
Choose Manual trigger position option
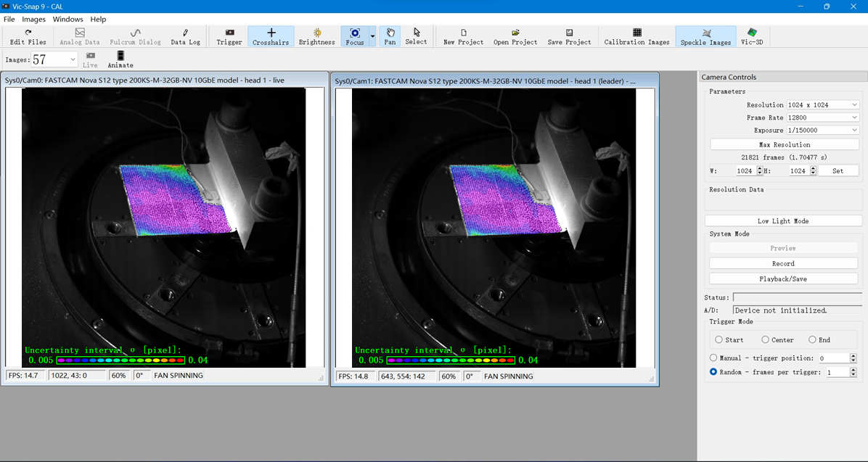(x=713, y=358)
